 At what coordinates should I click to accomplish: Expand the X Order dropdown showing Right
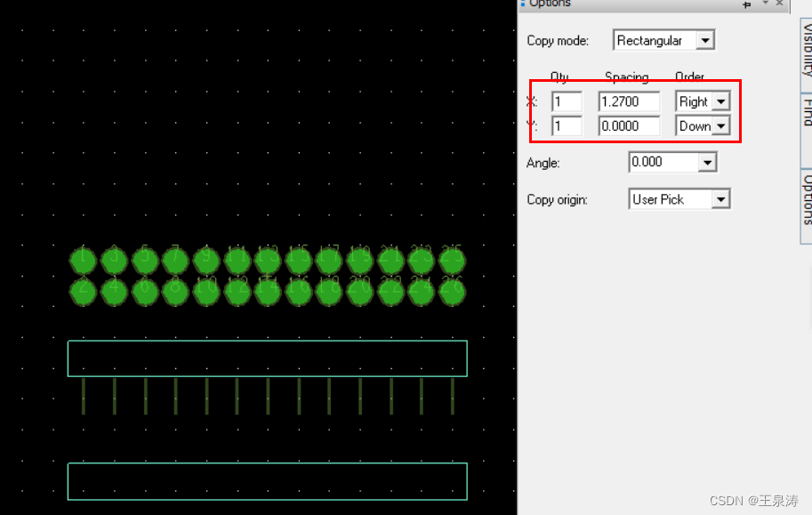tap(720, 102)
